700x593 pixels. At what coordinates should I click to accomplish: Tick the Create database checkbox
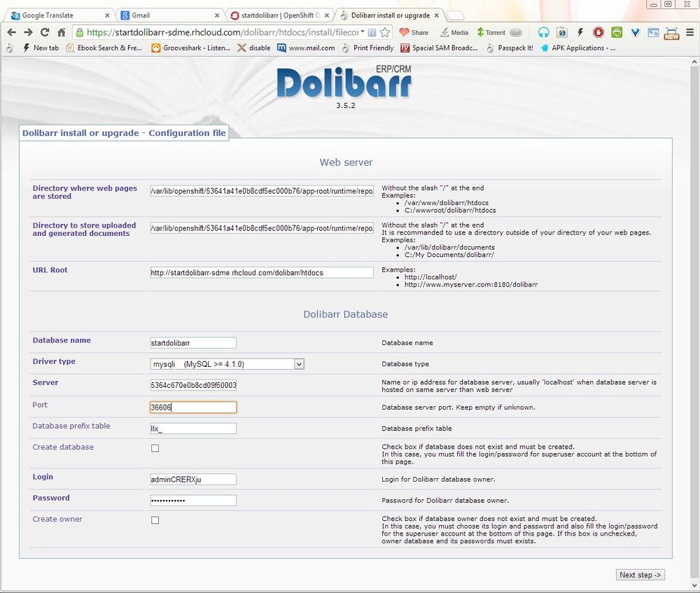click(155, 447)
